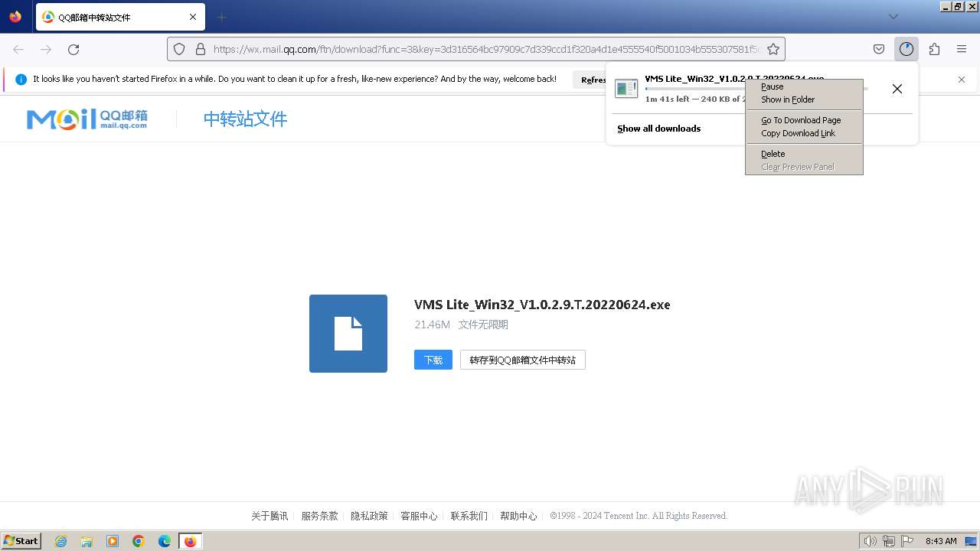Click the info icon in notification bar

[x=21, y=80]
